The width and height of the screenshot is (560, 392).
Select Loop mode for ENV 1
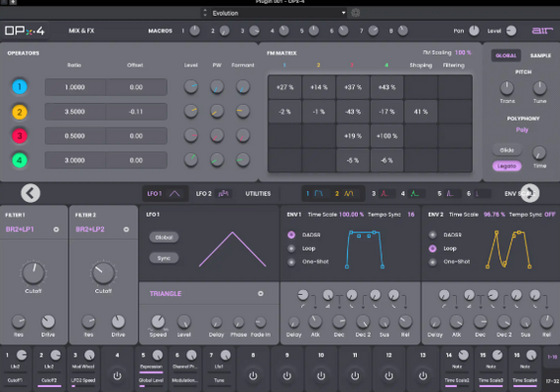click(x=291, y=249)
